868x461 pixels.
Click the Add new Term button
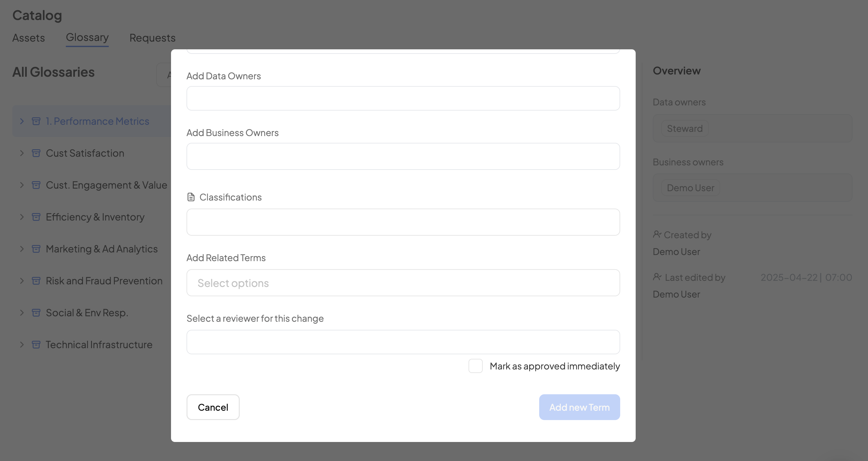579,407
